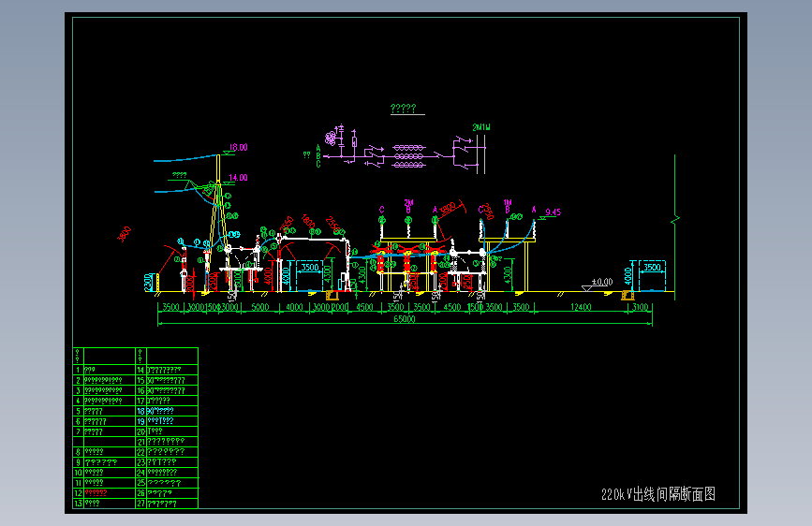Select the 2M1M busbar label in schematic

tap(481, 127)
